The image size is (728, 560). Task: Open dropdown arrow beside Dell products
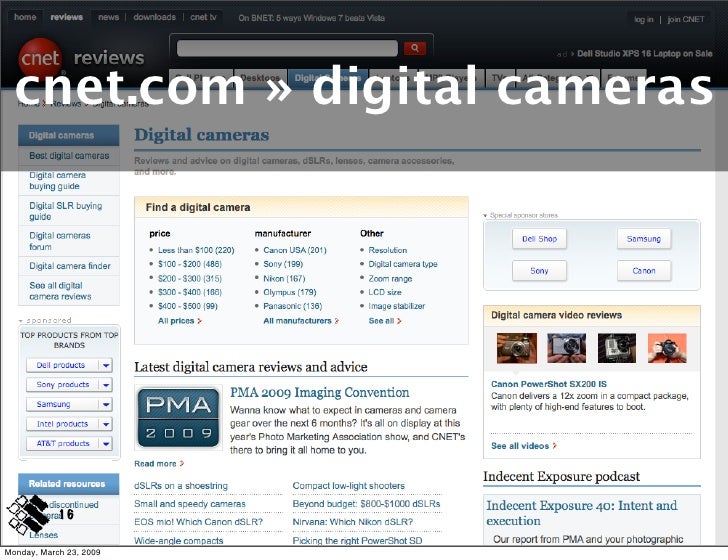[x=106, y=365]
